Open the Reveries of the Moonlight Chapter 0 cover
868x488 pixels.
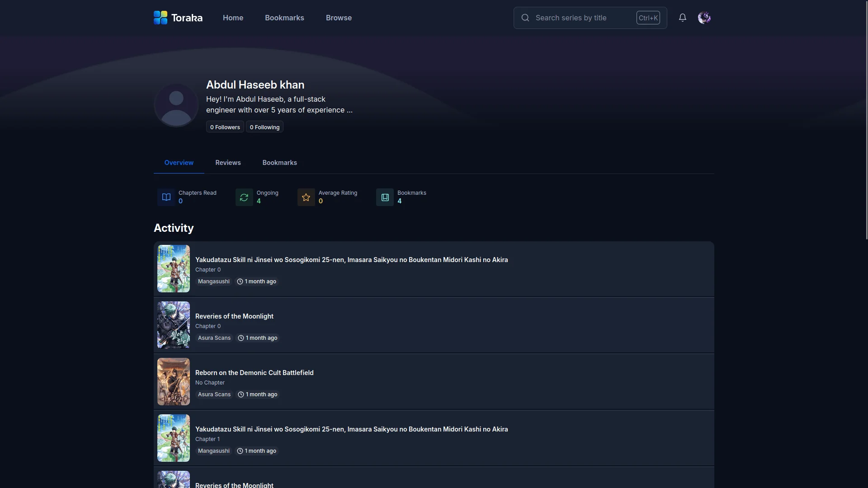click(174, 325)
